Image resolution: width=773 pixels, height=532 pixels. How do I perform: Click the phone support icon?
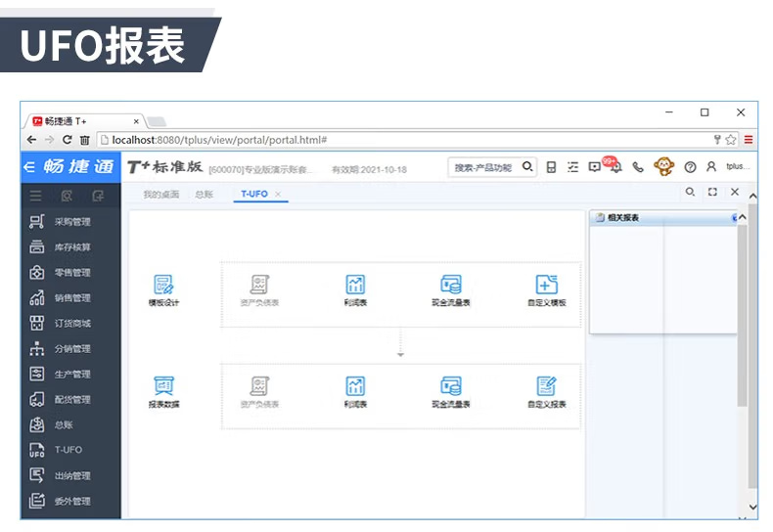tap(638, 167)
